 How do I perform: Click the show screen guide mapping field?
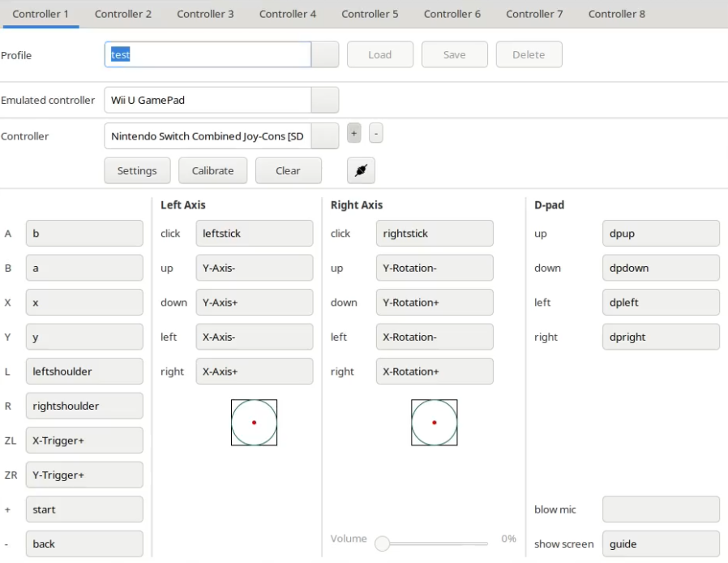tap(661, 544)
